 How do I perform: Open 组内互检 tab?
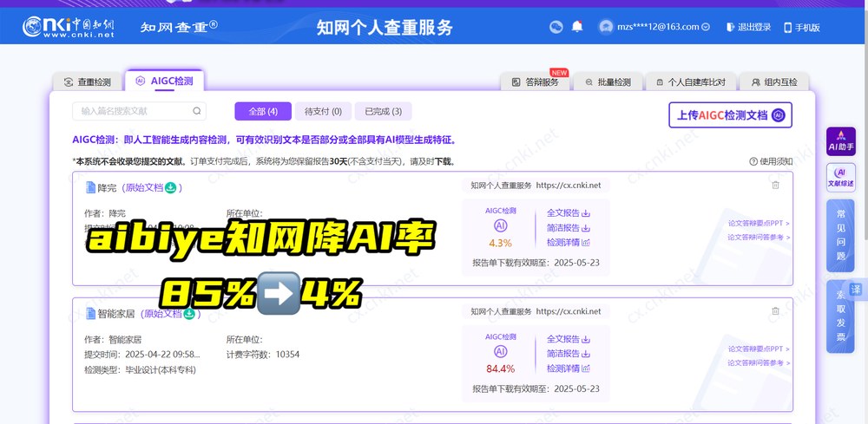(x=774, y=82)
